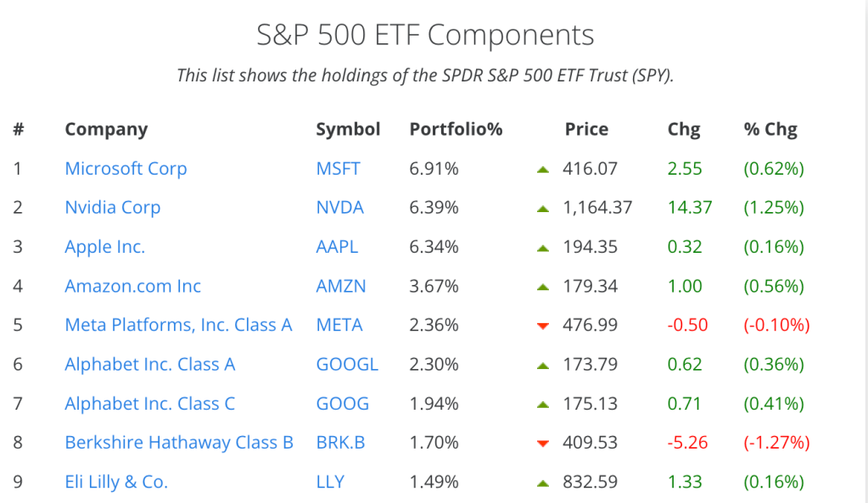Click the % Chg column header
This screenshot has height=503, width=868.
(x=770, y=130)
